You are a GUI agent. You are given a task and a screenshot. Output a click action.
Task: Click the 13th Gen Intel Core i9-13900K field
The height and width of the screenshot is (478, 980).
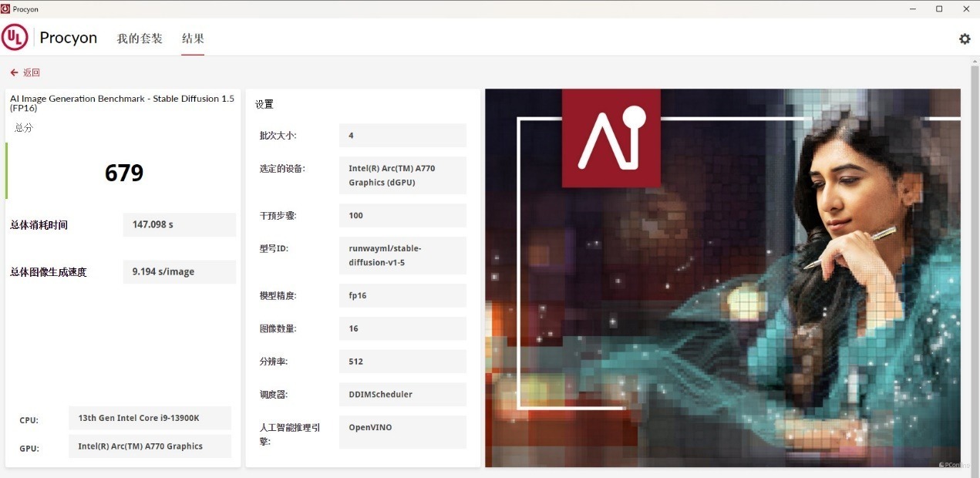pos(150,418)
